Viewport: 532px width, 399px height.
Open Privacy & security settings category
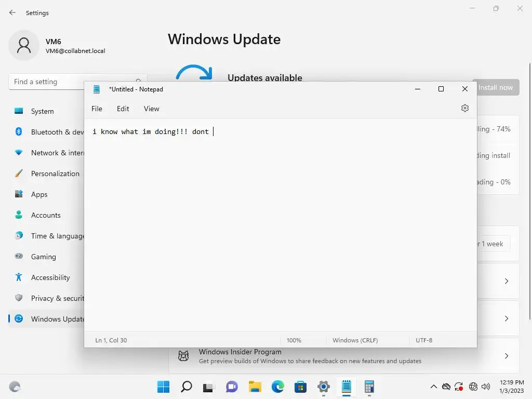point(47,298)
